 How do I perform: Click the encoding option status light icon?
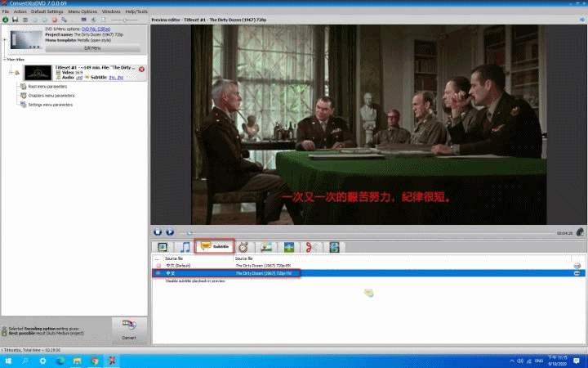coord(4,331)
